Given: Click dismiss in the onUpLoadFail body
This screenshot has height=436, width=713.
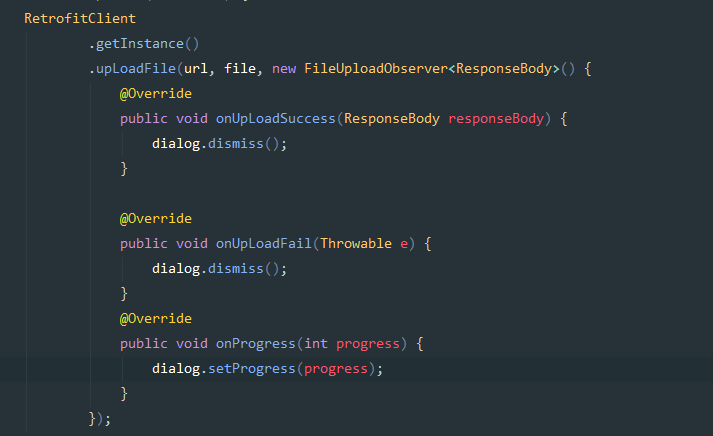Looking at the screenshot, I should 236,269.
